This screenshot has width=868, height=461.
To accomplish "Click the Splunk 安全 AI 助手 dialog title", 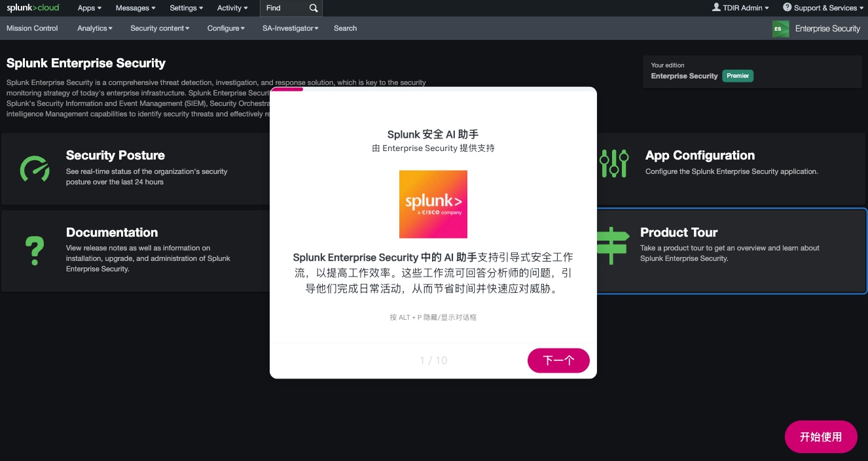I will coord(433,134).
